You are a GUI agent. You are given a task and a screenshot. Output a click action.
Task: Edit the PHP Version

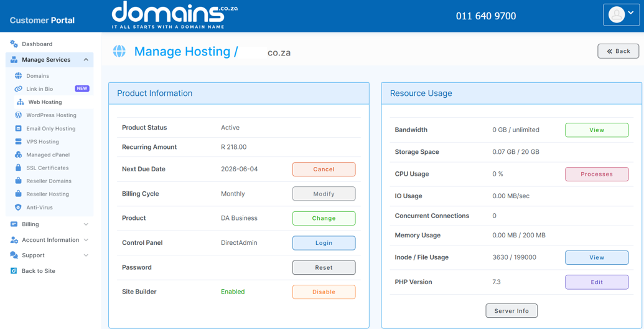click(597, 282)
